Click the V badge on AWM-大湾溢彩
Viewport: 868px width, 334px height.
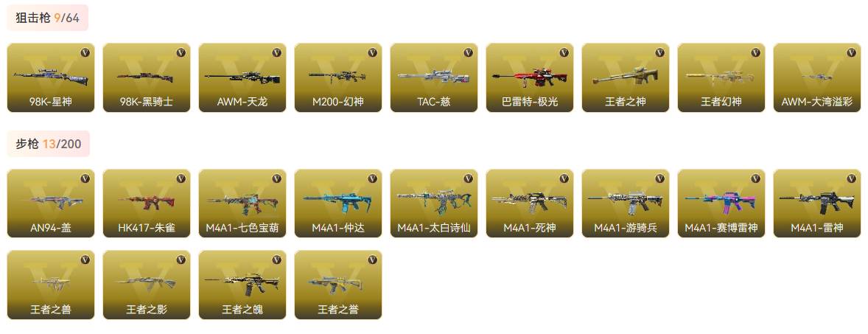click(851, 52)
